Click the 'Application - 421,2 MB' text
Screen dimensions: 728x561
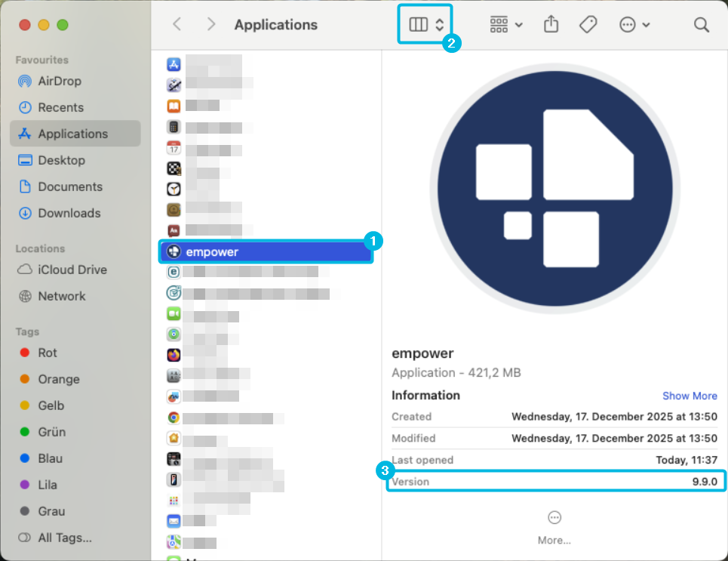[x=456, y=373]
